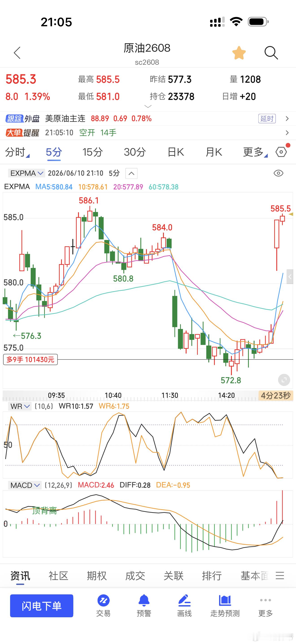Screen dimensions: 296x644
Task: Open the 关联 related tab
Action: (174, 576)
